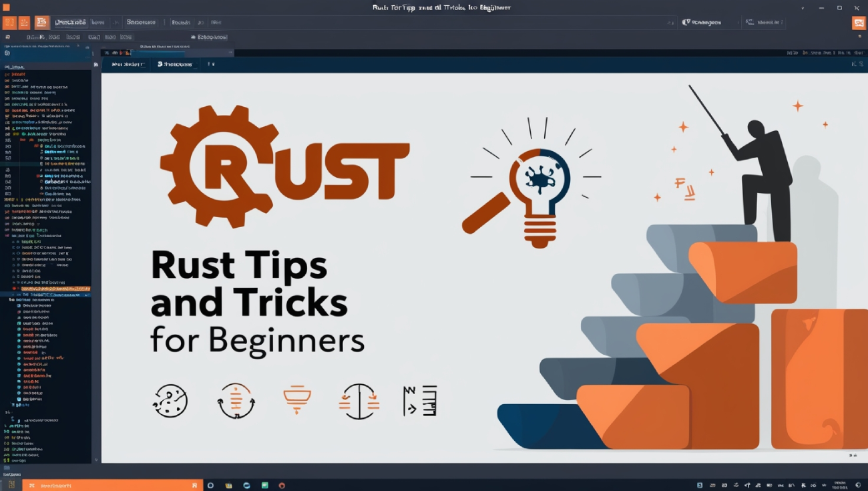The image size is (868, 491).
Task: Click the orange funnel icon below the headline
Action: [297, 399]
